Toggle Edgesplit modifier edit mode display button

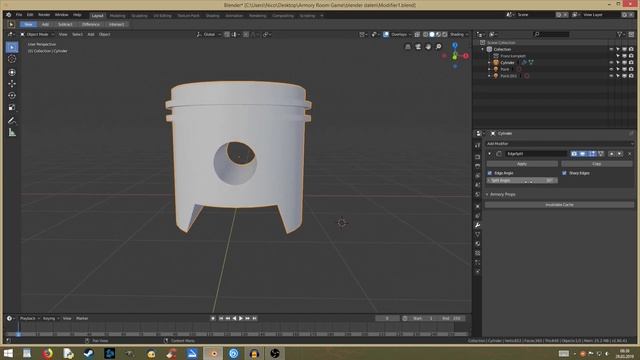tap(592, 154)
